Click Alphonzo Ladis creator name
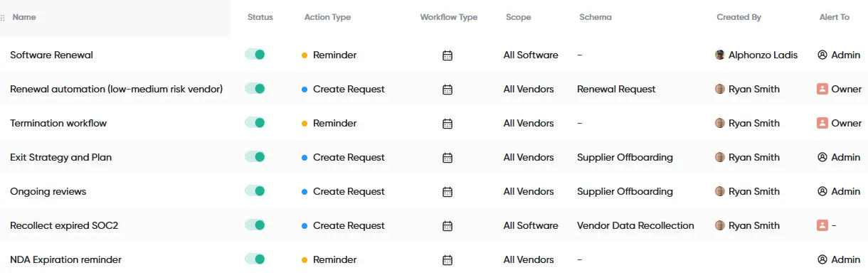868x280 pixels. coord(763,55)
